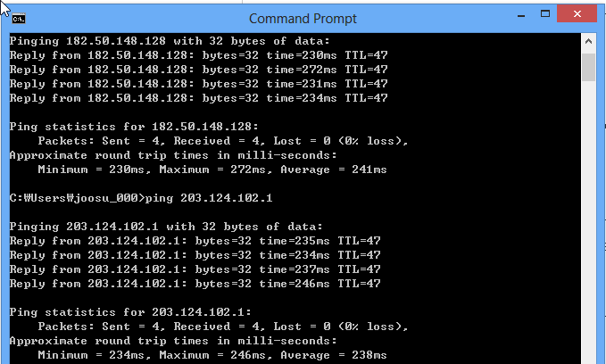The width and height of the screenshot is (606, 364).
Task: Click the vertical scrollbar thumb
Action: 588,66
